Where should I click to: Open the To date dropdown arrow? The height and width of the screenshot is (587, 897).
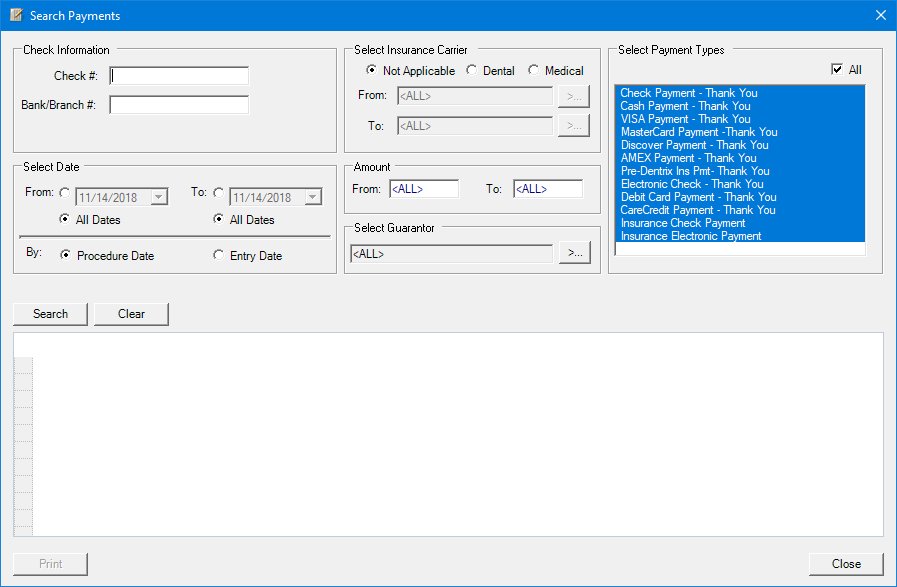(x=313, y=198)
